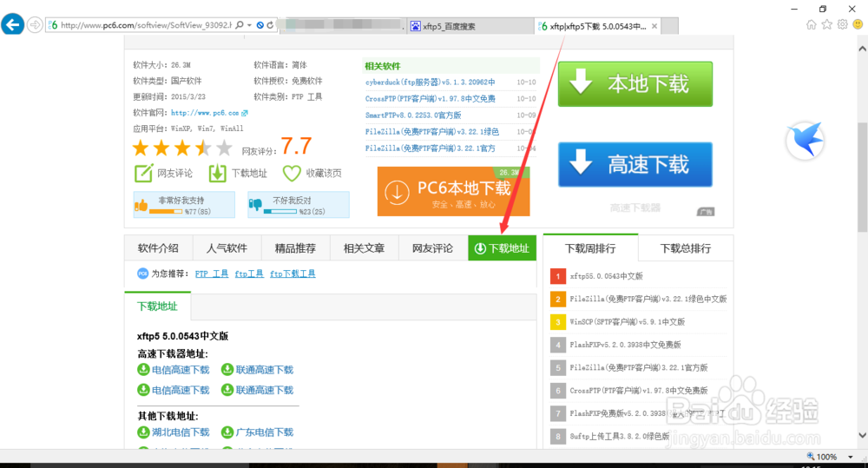The height and width of the screenshot is (468, 868).
Task: Open browser Tools gear icon
Action: click(x=842, y=24)
